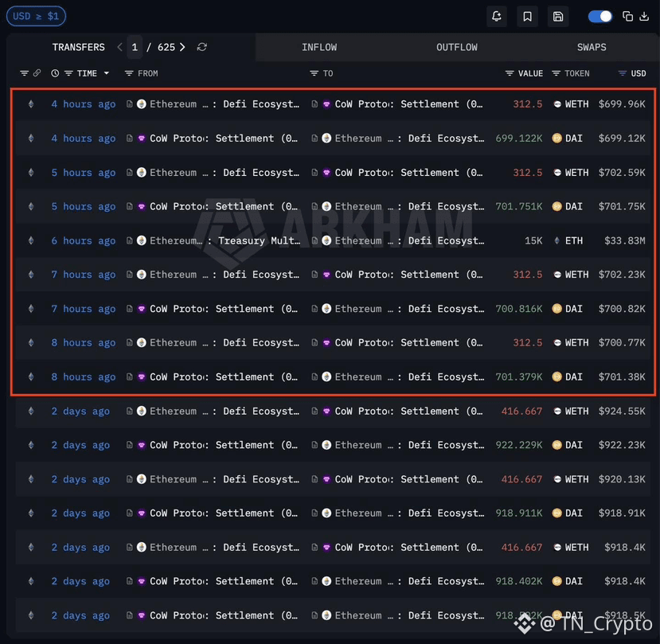
Task: Click the 15K transfer value
Action: [533, 240]
